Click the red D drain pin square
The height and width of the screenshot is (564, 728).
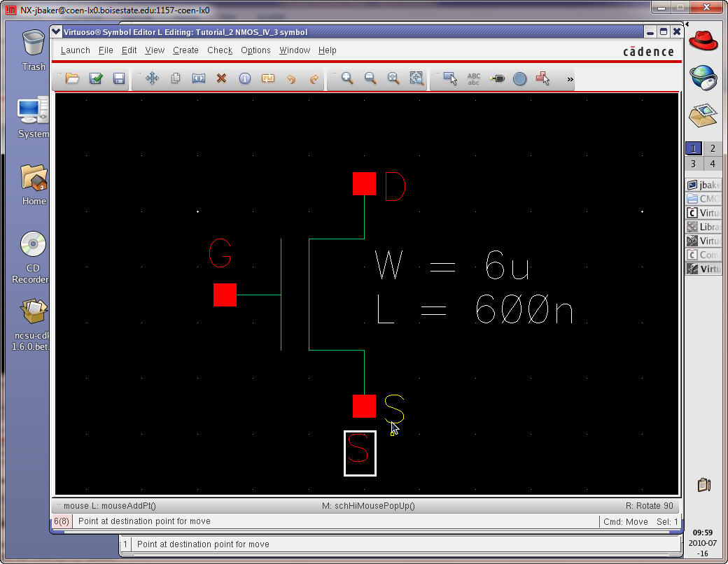tap(364, 184)
